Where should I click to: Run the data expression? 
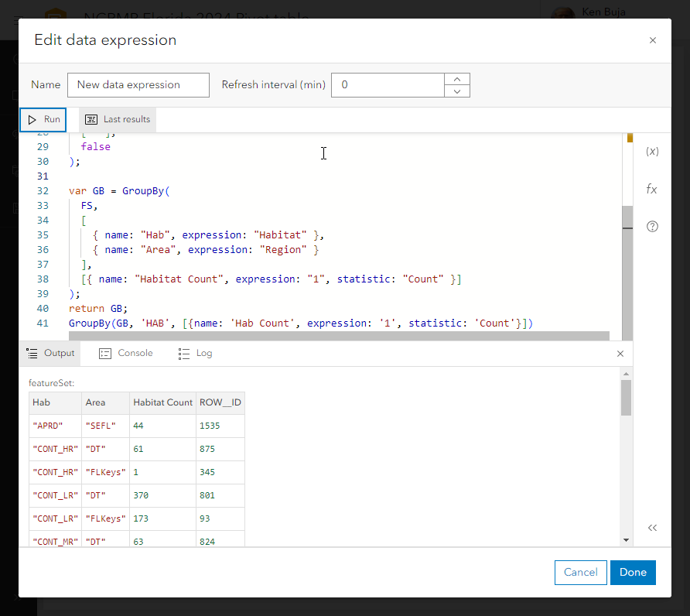click(43, 120)
